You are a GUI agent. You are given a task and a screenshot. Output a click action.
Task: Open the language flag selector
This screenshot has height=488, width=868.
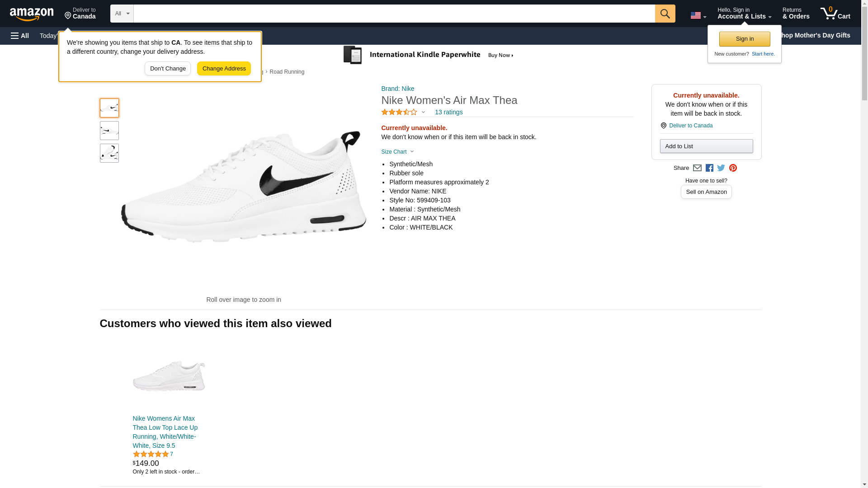tap(698, 15)
